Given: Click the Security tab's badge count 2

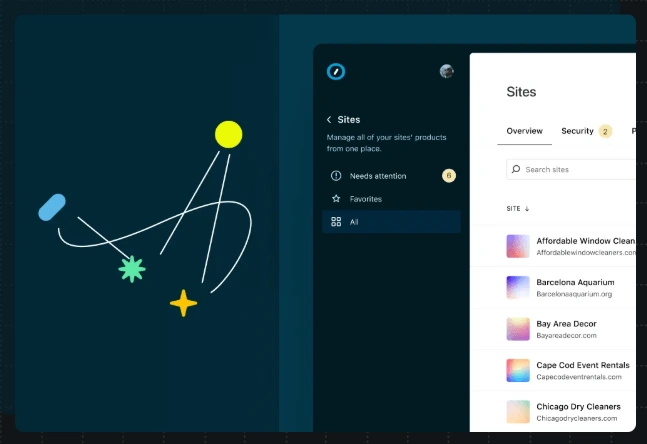Looking at the screenshot, I should point(606,131).
